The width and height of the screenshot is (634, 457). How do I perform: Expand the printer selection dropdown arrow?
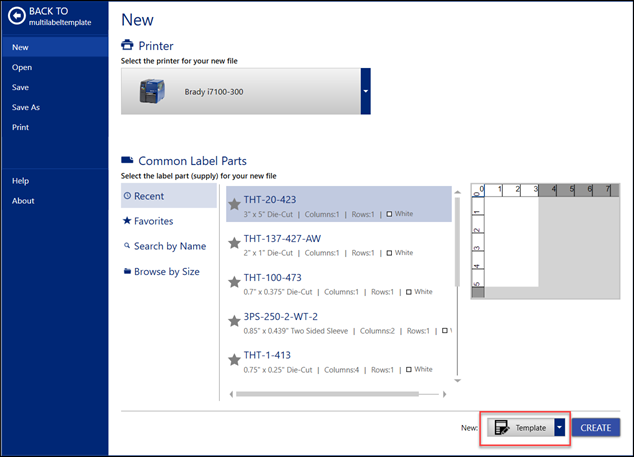pos(365,91)
